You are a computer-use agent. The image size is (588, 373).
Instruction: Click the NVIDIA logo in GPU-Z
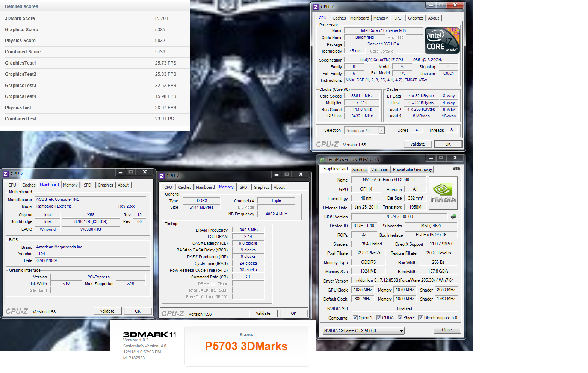pos(443,192)
